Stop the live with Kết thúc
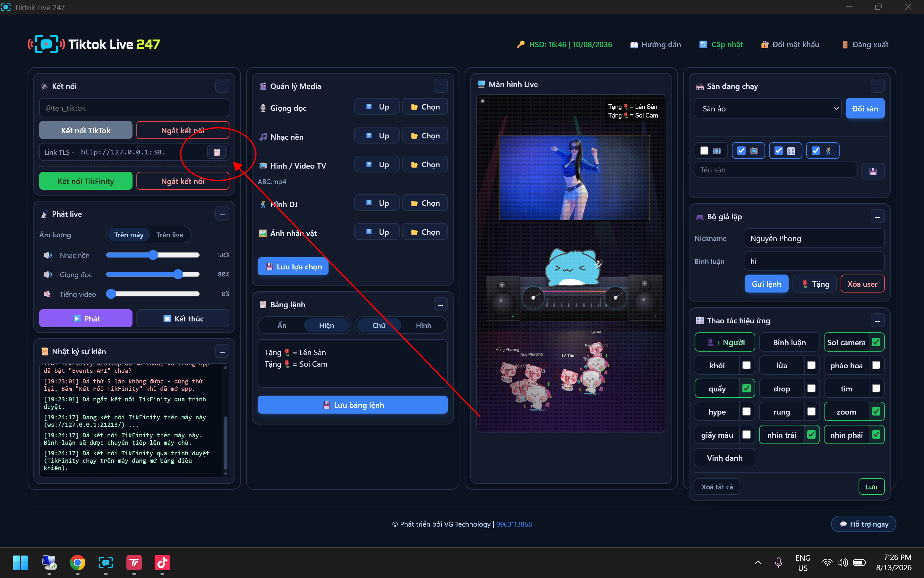The height and width of the screenshot is (578, 924). 183,319
